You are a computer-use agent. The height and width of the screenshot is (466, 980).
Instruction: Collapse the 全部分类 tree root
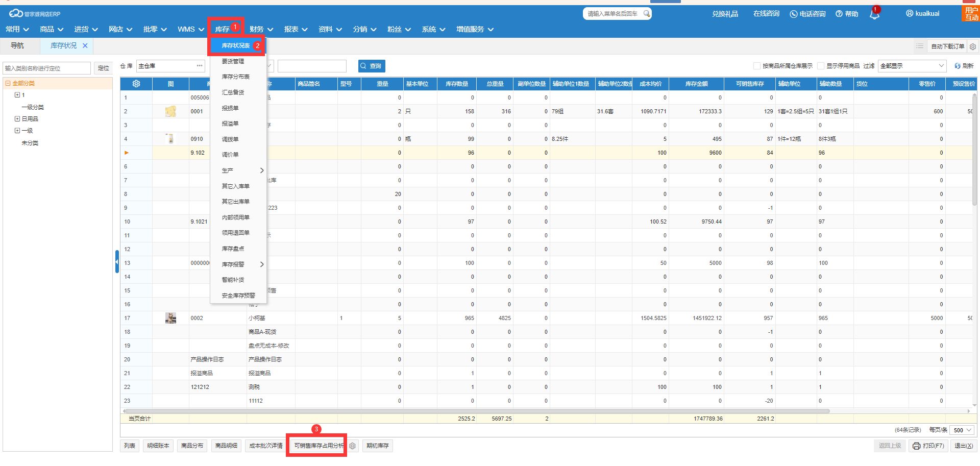point(8,83)
